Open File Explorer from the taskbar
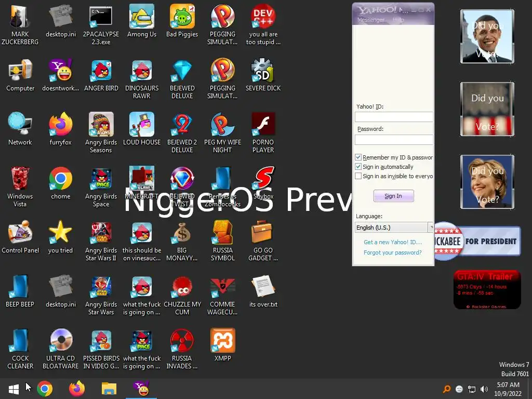This screenshot has height=399, width=532. 109,389
